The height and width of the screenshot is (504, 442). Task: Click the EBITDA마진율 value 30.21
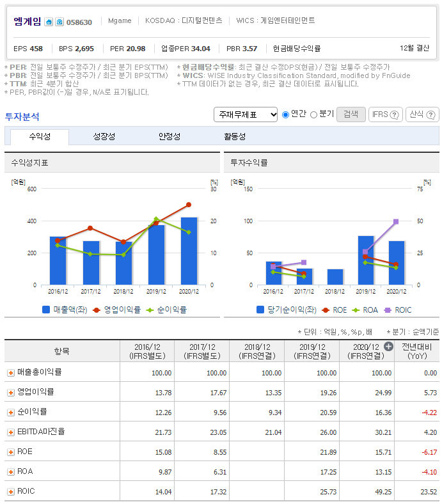point(383,432)
